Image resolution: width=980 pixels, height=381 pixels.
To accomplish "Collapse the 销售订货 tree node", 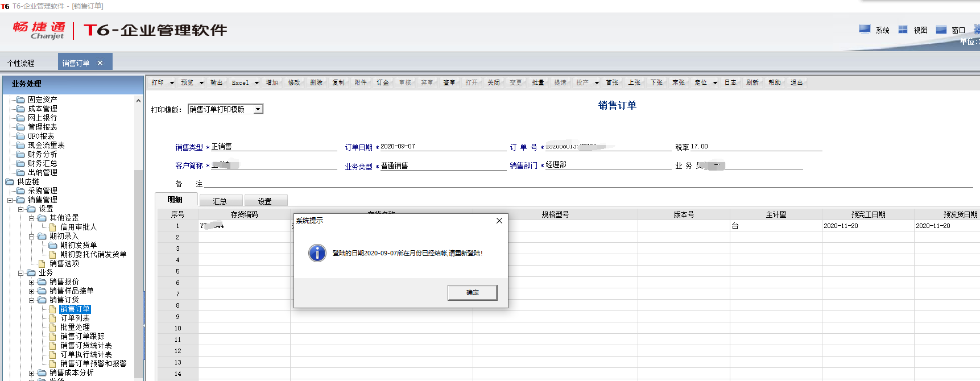I will pos(32,300).
